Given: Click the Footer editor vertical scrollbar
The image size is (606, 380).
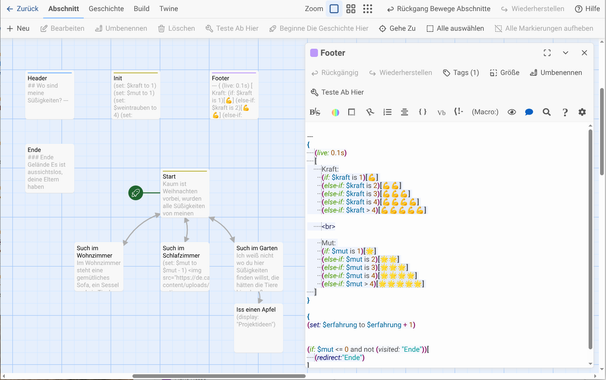Looking at the screenshot, I should 590,239.
